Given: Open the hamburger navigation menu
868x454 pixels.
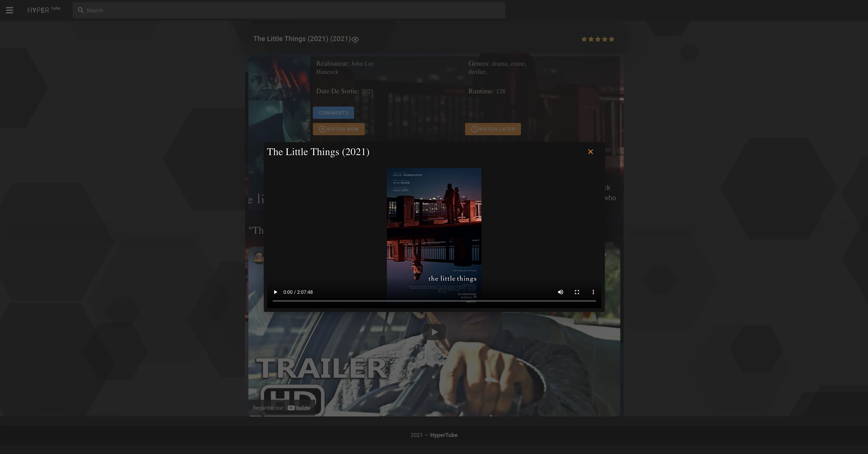Looking at the screenshot, I should [9, 10].
